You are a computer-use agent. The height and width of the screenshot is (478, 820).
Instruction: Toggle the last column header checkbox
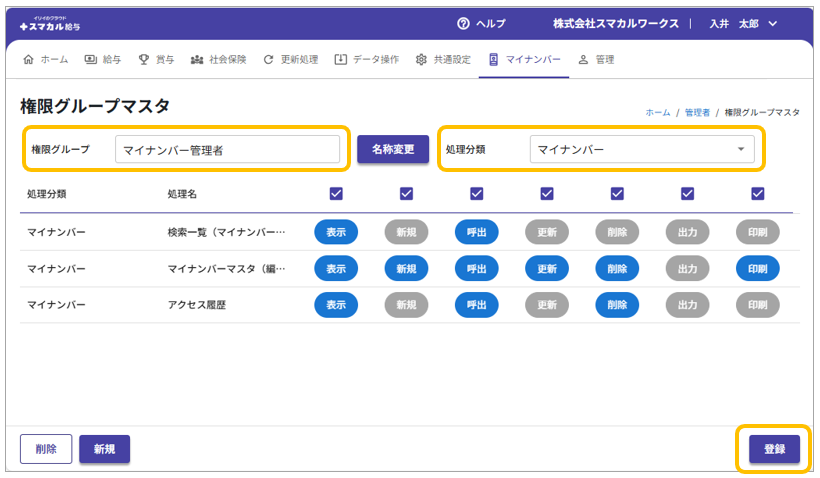(x=757, y=193)
